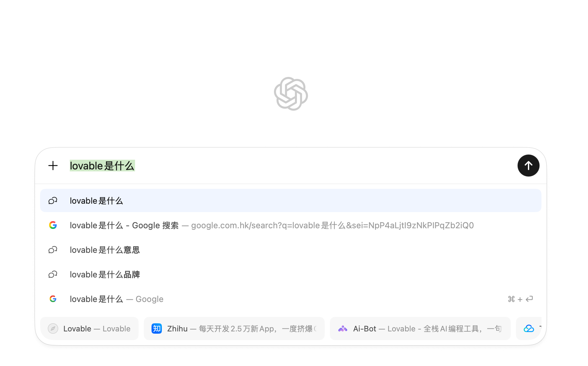Screen dimensions: 588x366
Task: Open the Zhihu result chip
Action: click(x=234, y=328)
